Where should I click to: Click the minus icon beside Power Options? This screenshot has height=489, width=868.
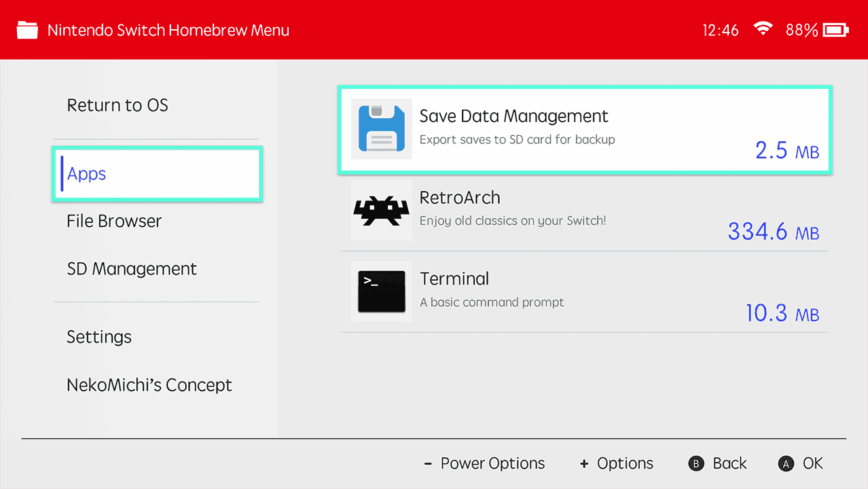pyautogui.click(x=428, y=464)
